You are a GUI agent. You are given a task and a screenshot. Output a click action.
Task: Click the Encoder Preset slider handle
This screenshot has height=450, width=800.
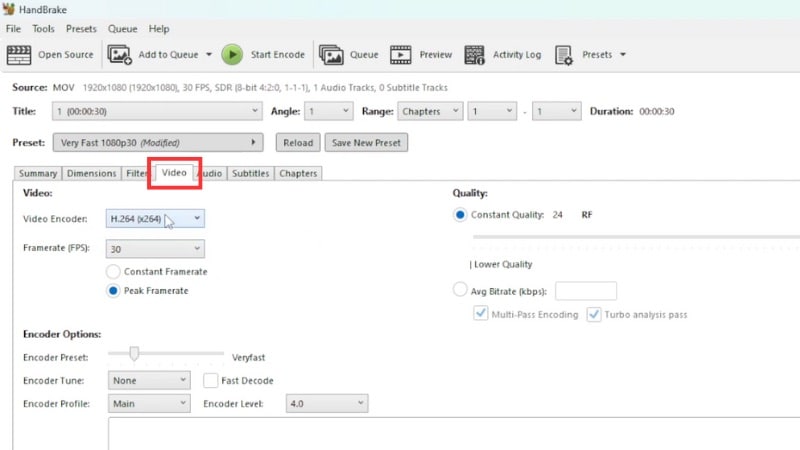click(x=134, y=354)
